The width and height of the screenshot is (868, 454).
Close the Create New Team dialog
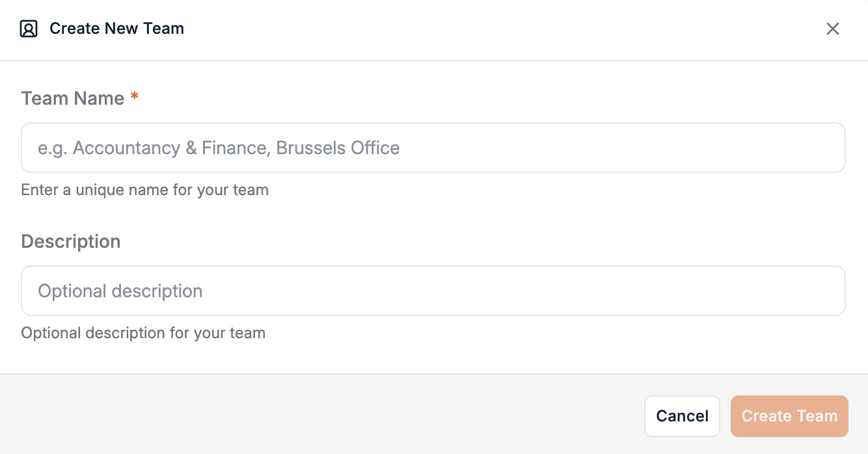tap(832, 29)
